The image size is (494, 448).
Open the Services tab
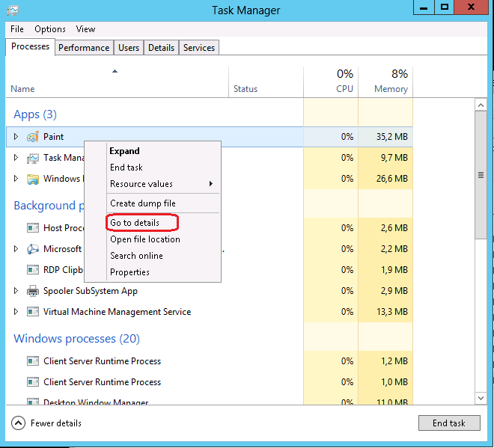point(199,48)
